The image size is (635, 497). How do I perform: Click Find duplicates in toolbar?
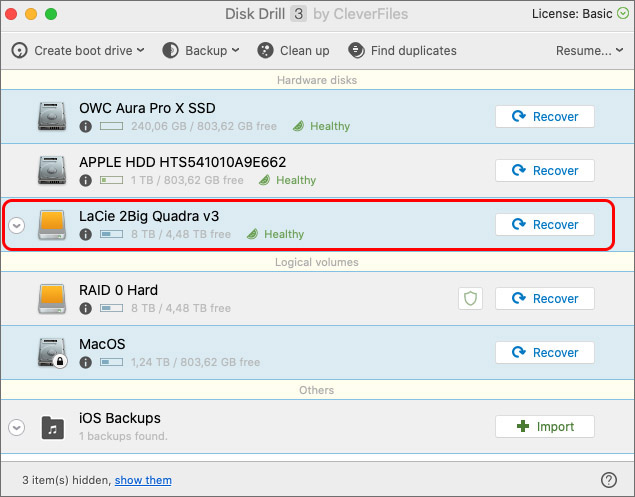[402, 51]
